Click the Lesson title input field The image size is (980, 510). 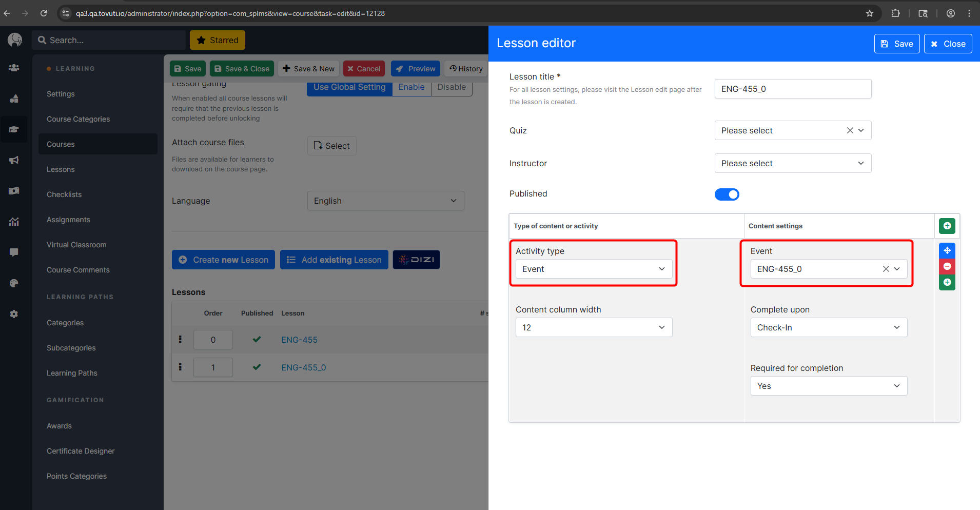click(x=793, y=89)
